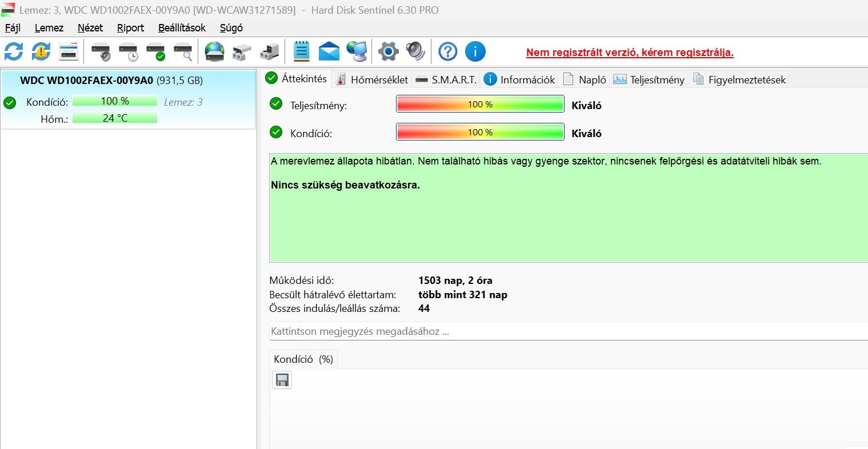This screenshot has width=868, height=449.
Task: Open help with the question mark icon
Action: point(448,51)
